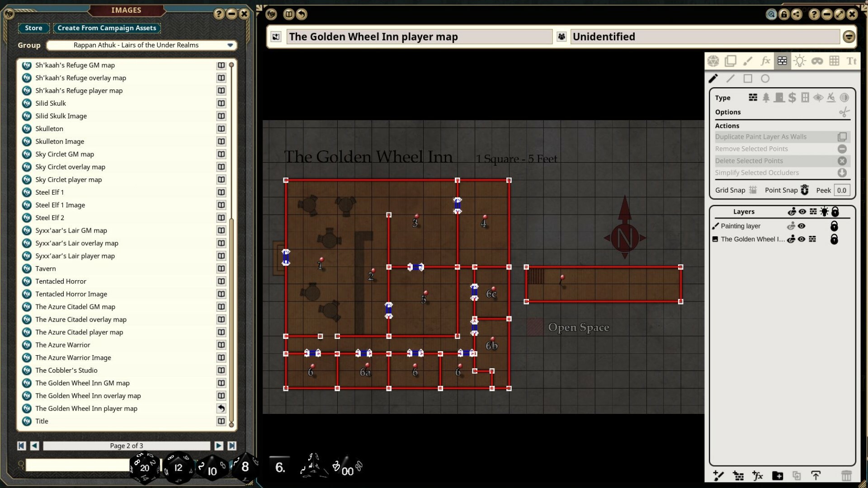
Task: Switch to the lighting tab
Action: tap(800, 61)
